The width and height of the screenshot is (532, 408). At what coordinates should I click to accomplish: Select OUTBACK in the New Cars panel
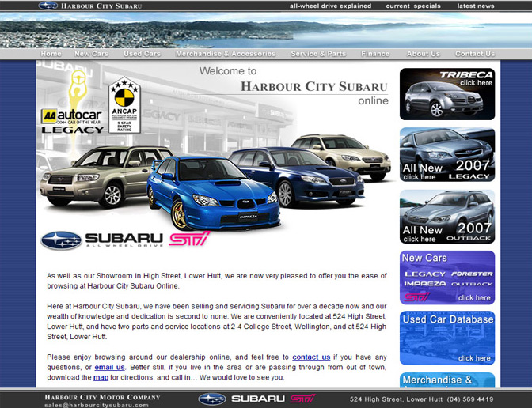(472, 284)
